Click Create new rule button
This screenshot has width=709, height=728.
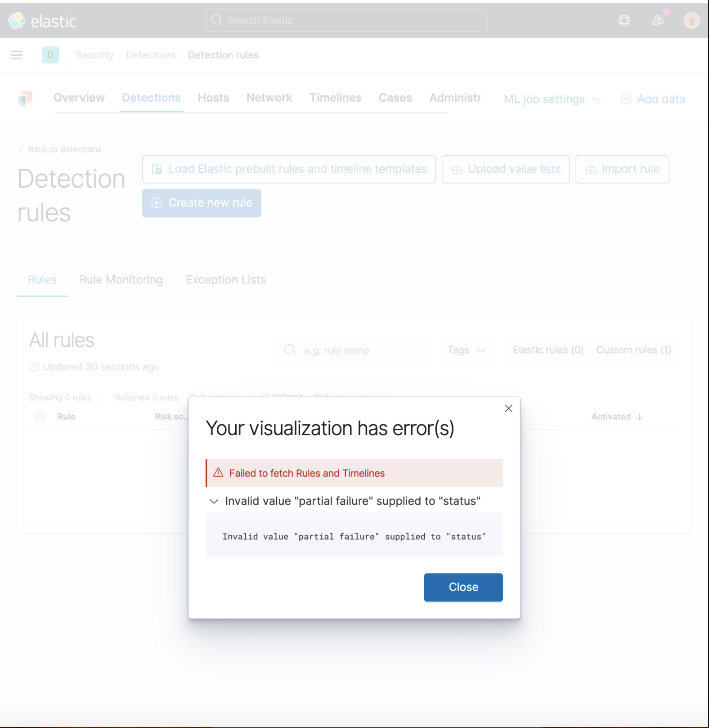[x=202, y=203]
